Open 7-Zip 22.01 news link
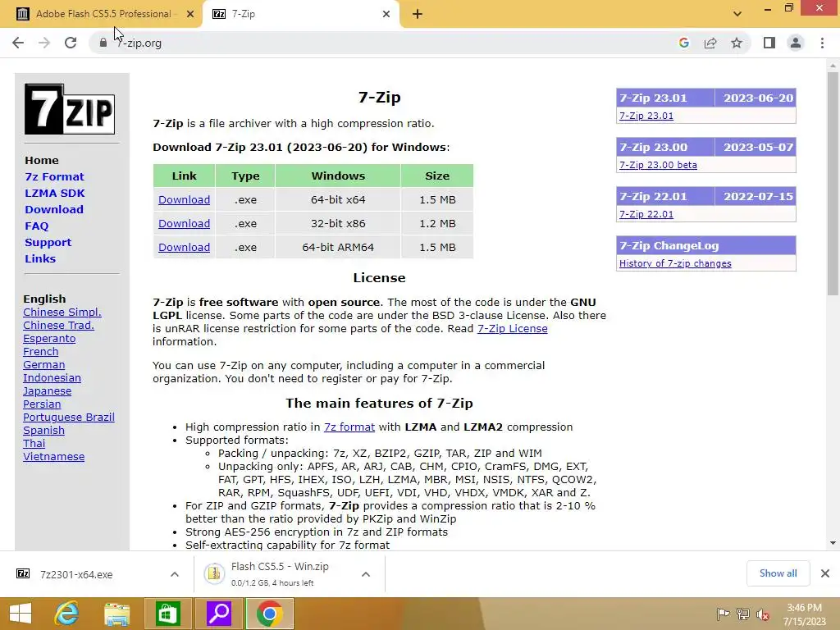This screenshot has width=840, height=630. tap(646, 214)
